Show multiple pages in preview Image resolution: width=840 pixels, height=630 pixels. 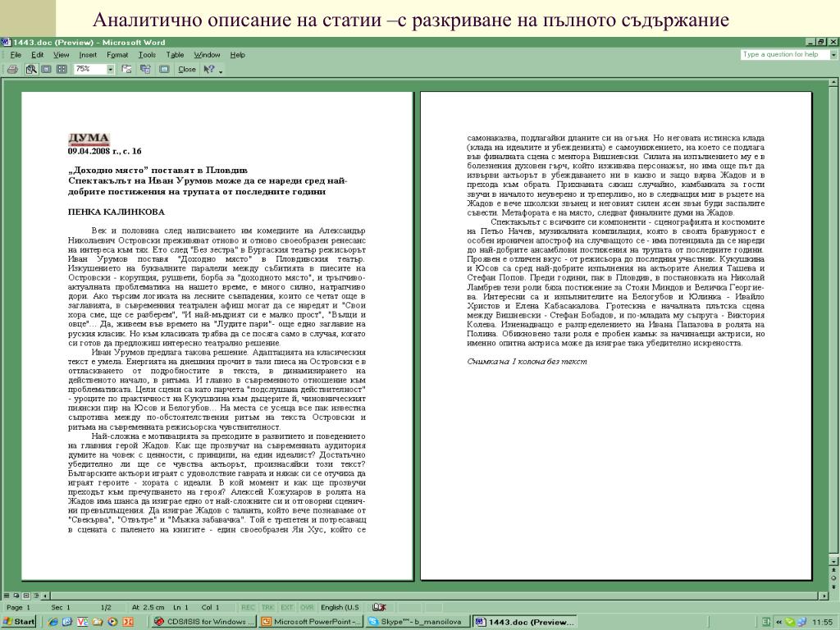click(62, 69)
